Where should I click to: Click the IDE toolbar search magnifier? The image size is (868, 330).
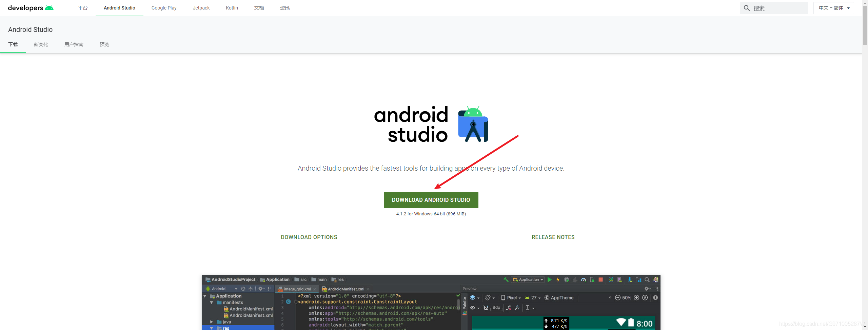click(647, 279)
